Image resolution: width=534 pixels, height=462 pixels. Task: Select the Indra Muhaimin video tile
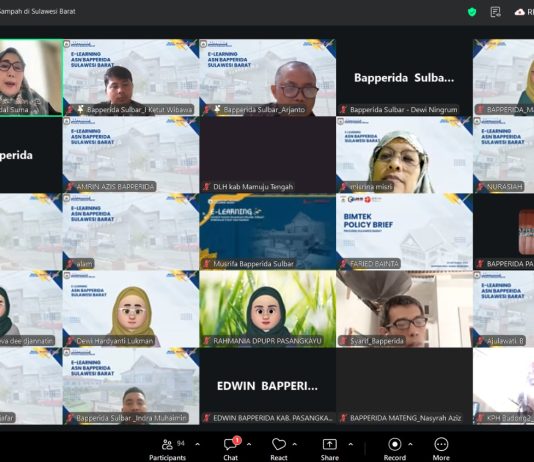pyautogui.click(x=131, y=386)
